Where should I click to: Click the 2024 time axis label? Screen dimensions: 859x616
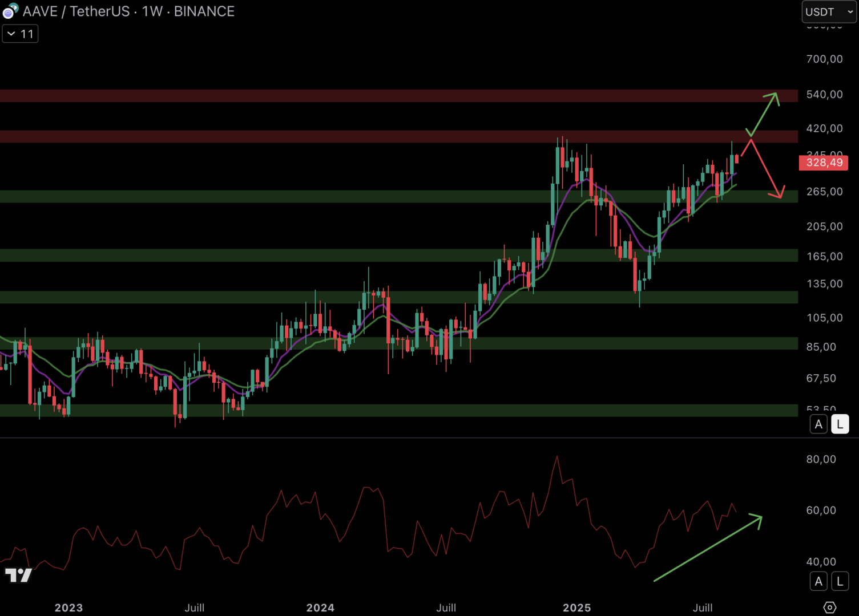coord(320,607)
